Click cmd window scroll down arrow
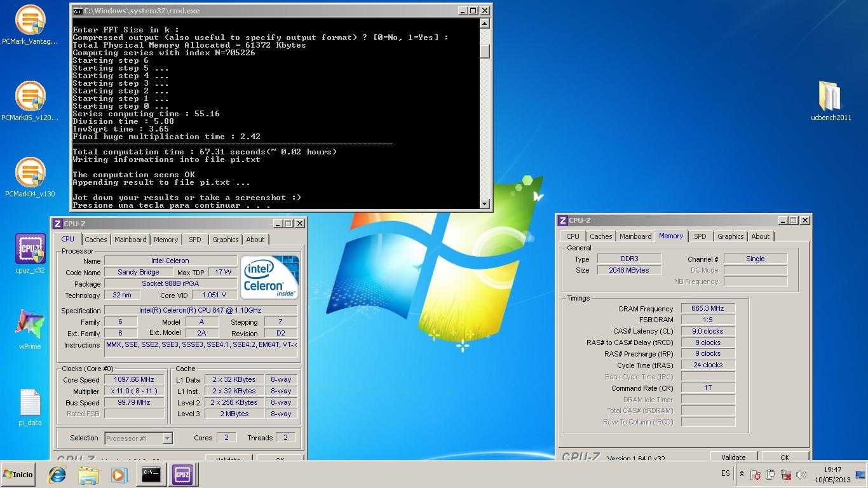This screenshot has height=488, width=868. coord(485,204)
